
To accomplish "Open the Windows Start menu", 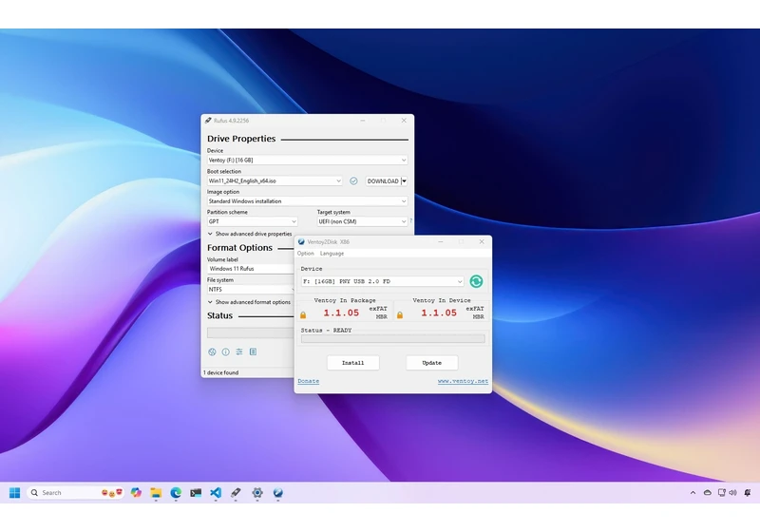I will point(14,493).
